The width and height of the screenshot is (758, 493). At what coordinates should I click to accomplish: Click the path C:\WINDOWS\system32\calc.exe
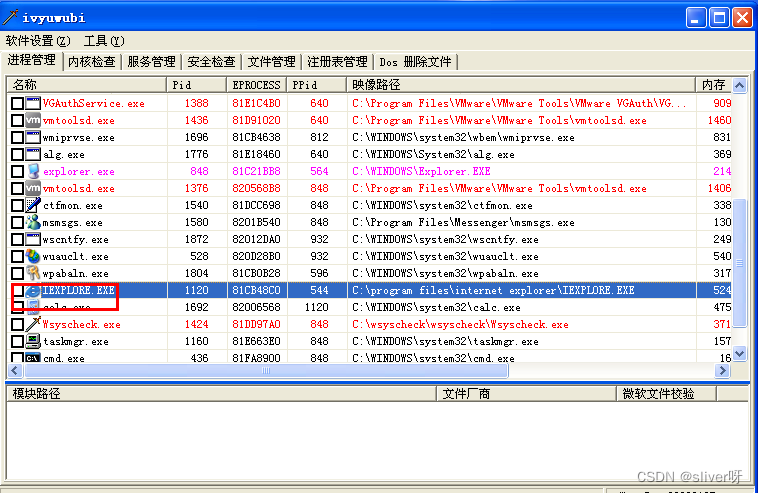(x=437, y=307)
